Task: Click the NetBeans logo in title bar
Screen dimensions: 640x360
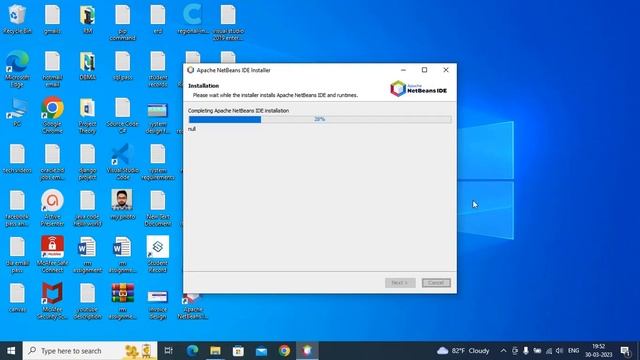Action: [x=191, y=70]
